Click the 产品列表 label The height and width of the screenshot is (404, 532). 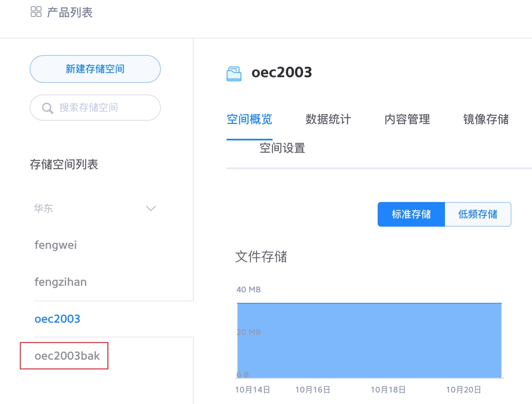[x=70, y=12]
